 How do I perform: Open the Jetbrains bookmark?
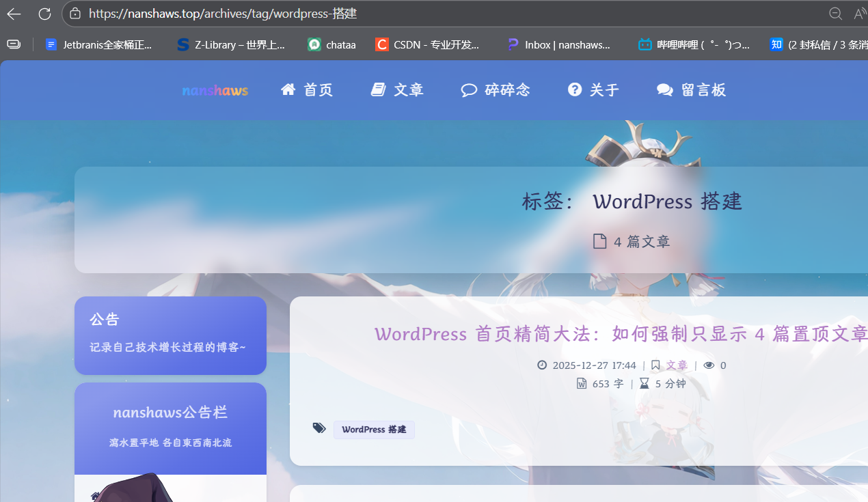99,45
